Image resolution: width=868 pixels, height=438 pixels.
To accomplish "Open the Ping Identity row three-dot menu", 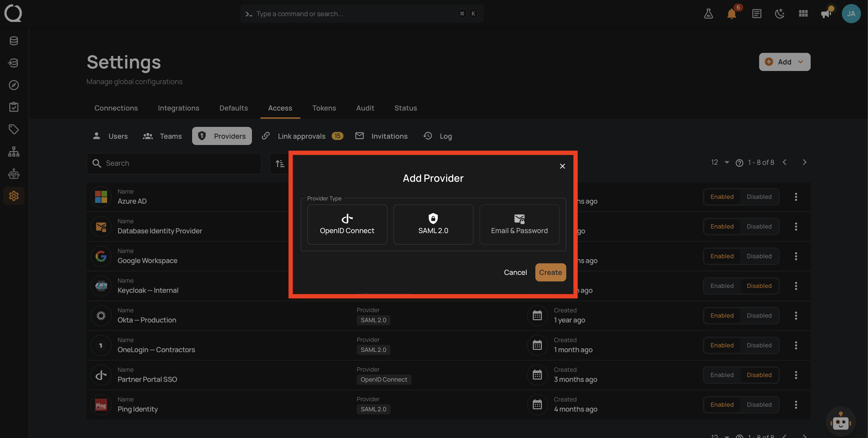I will 796,405.
